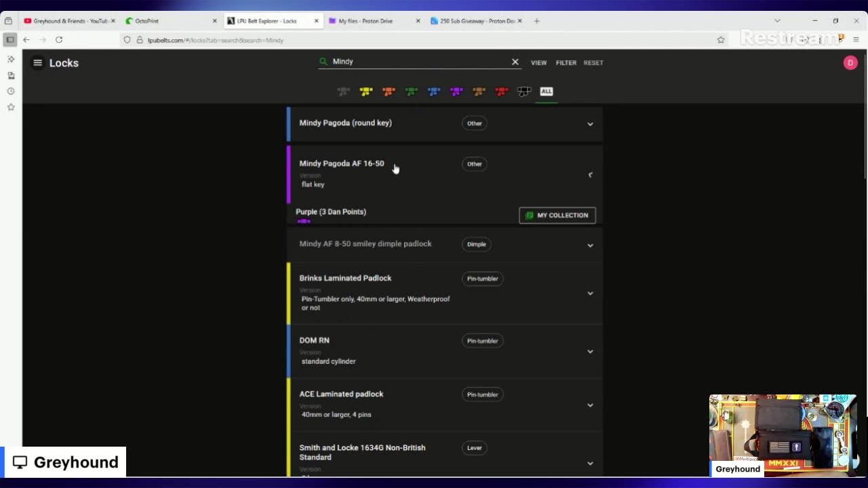Click the 40mm or larger, 4 pins text
Screen dimensions: 868x488
point(336,415)
